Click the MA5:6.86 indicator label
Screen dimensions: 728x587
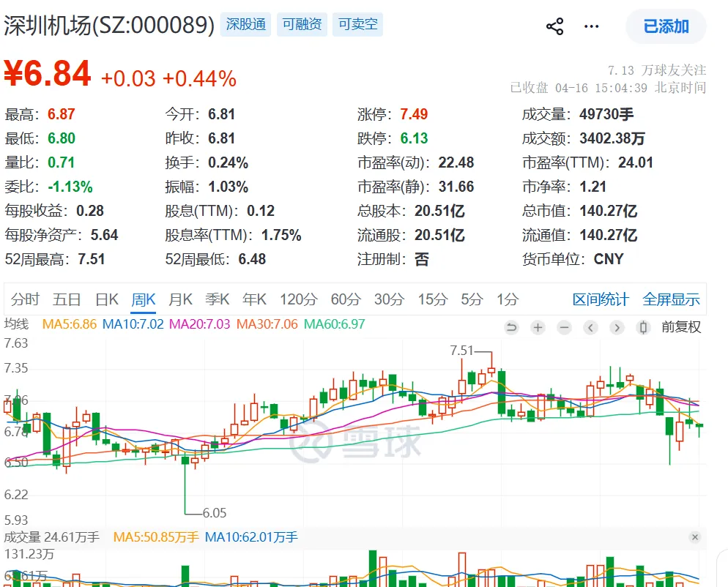tap(69, 324)
